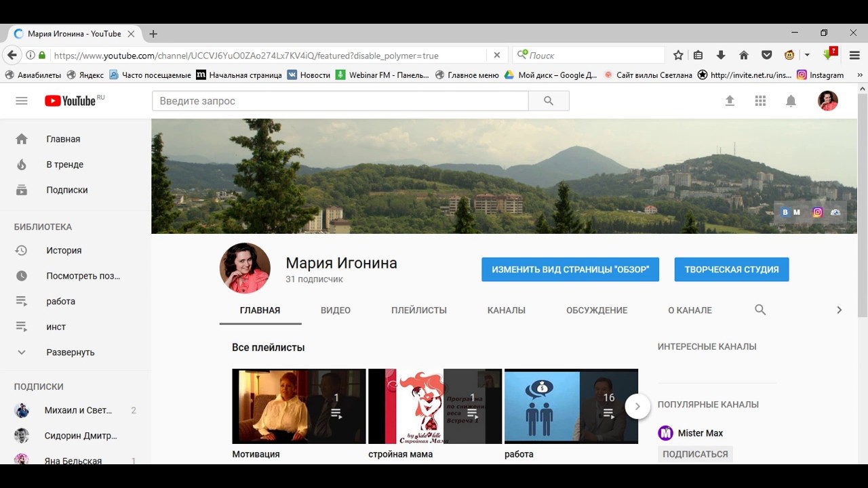This screenshot has height=488, width=868.
Task: Open the bookmarks toolbar overflow chevron
Action: click(861, 75)
